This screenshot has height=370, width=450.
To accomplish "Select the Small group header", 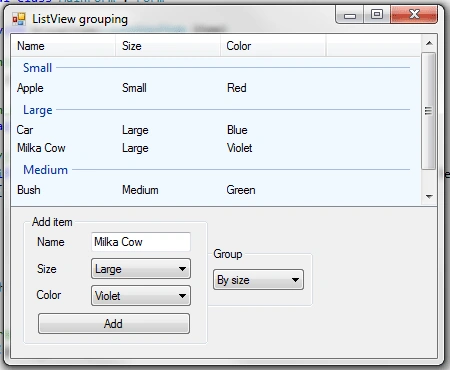I will point(37,68).
